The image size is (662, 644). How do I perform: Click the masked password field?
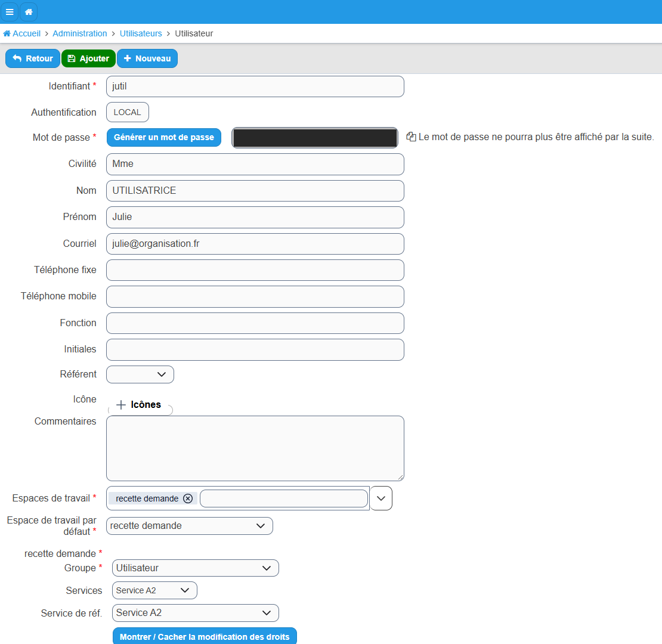click(x=315, y=138)
